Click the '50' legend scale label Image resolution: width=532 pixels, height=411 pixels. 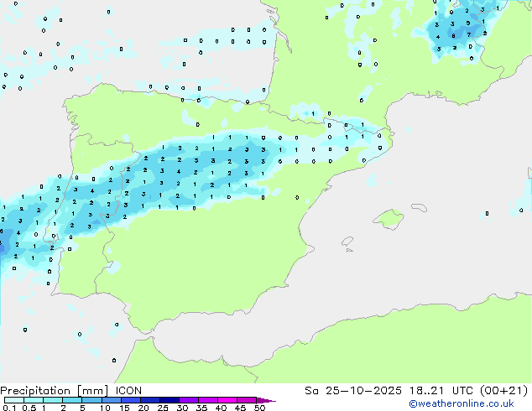click(259, 408)
